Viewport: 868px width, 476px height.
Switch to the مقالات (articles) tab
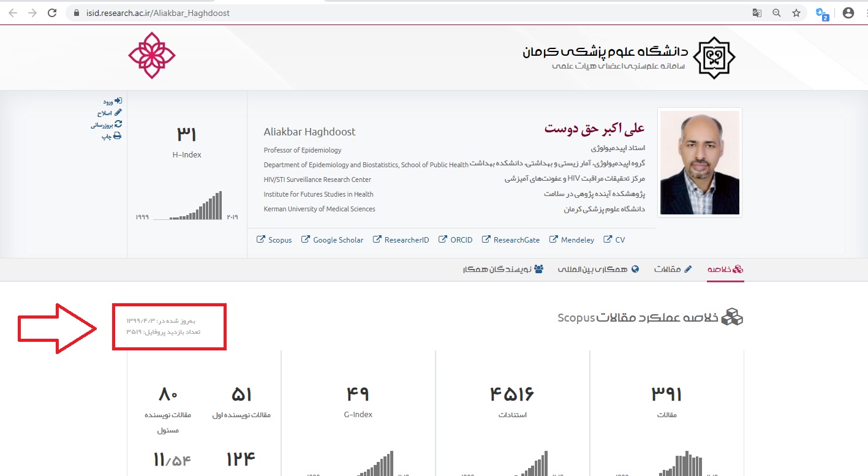point(673,270)
